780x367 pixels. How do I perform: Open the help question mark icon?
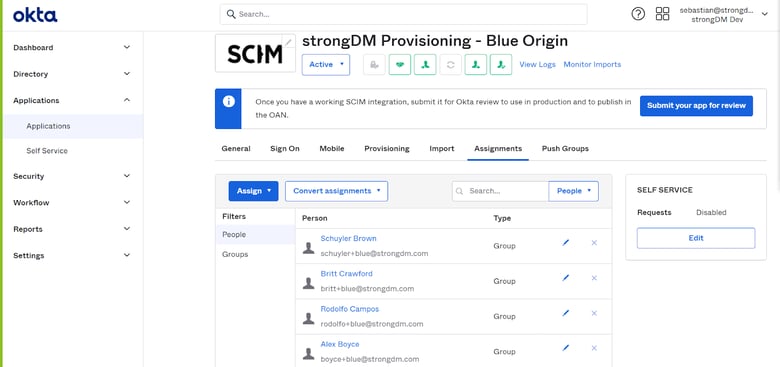[638, 14]
